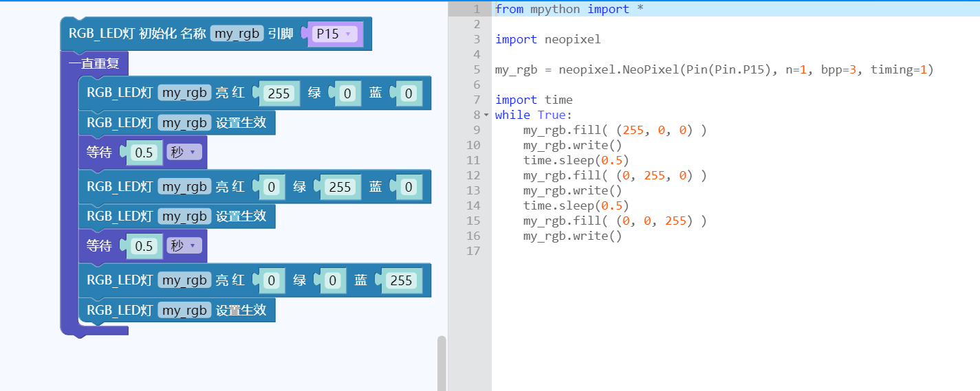The image size is (980, 391).
Task: Place cursor on the import neopixel line
Action: pyautogui.click(x=547, y=39)
